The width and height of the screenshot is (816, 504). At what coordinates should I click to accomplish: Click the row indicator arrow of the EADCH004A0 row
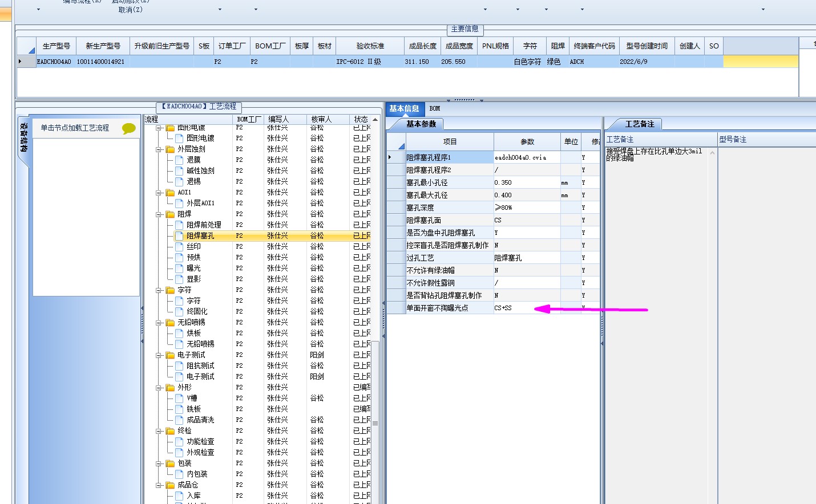(20, 62)
